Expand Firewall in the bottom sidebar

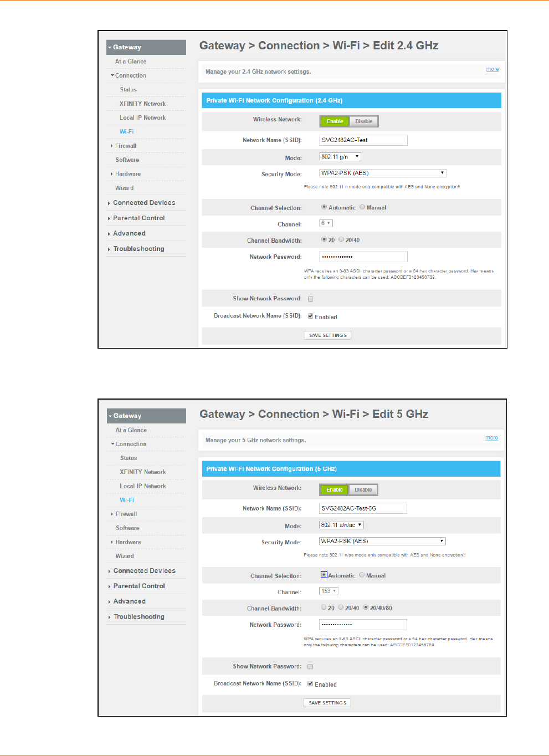[125, 514]
